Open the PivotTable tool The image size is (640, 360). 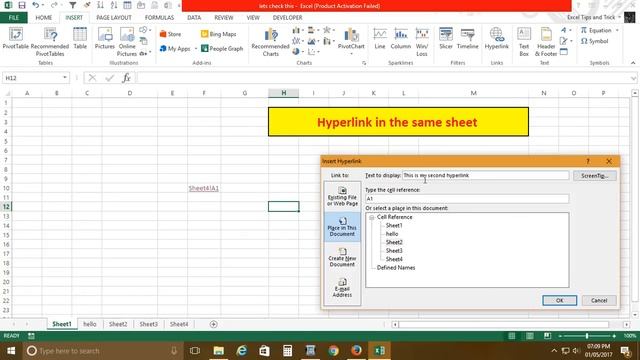point(16,38)
